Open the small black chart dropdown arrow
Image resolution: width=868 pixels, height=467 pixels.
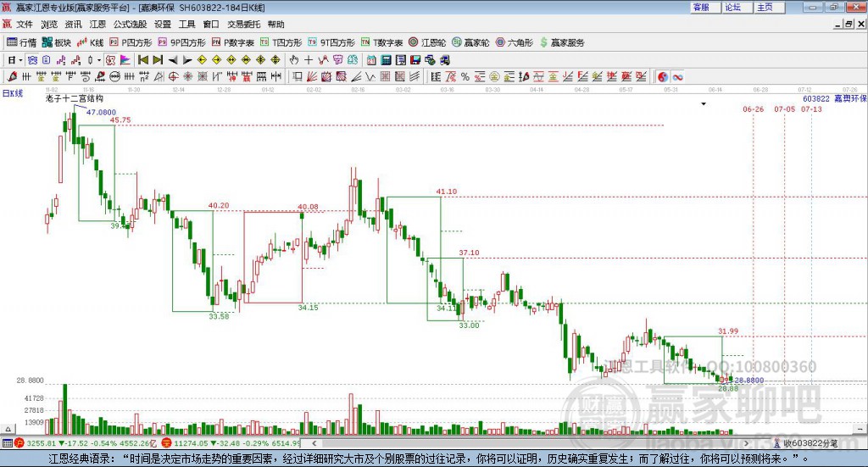[x=703, y=103]
